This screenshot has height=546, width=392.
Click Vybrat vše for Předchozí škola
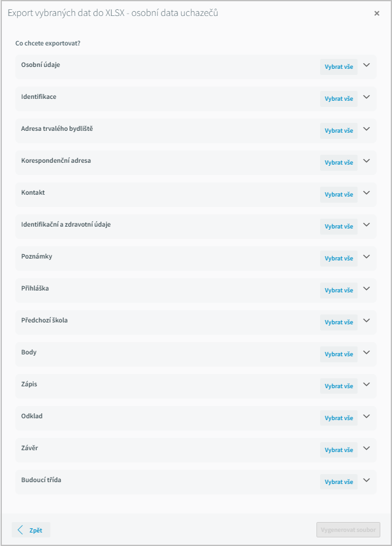pyautogui.click(x=339, y=322)
